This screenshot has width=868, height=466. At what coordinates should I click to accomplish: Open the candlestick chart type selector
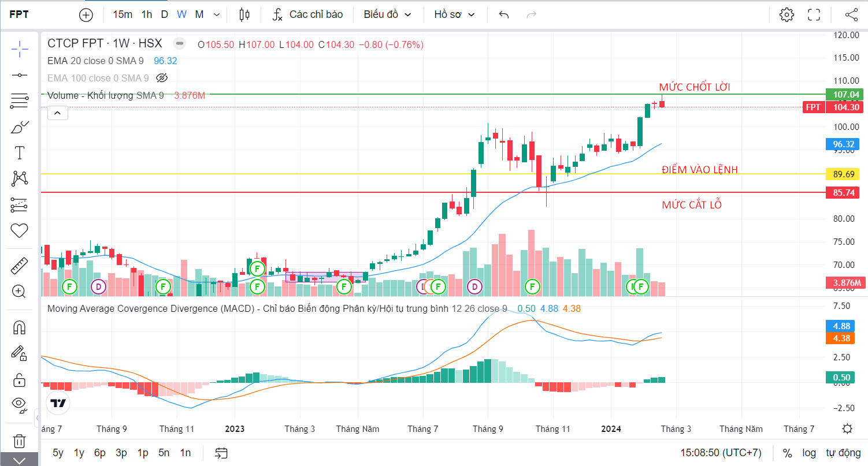pos(244,14)
